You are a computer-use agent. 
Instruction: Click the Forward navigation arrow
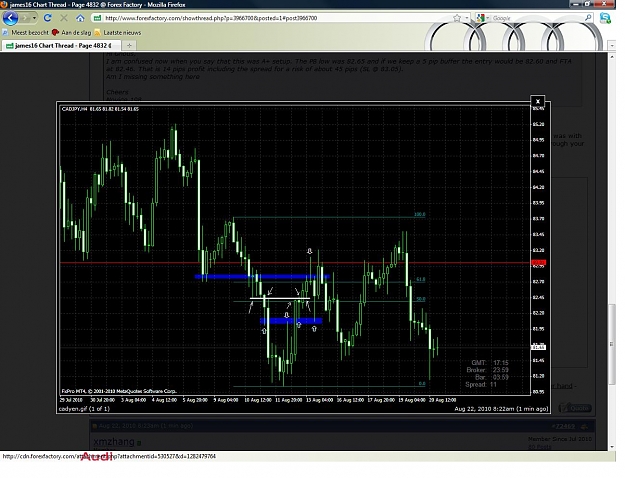point(25,18)
